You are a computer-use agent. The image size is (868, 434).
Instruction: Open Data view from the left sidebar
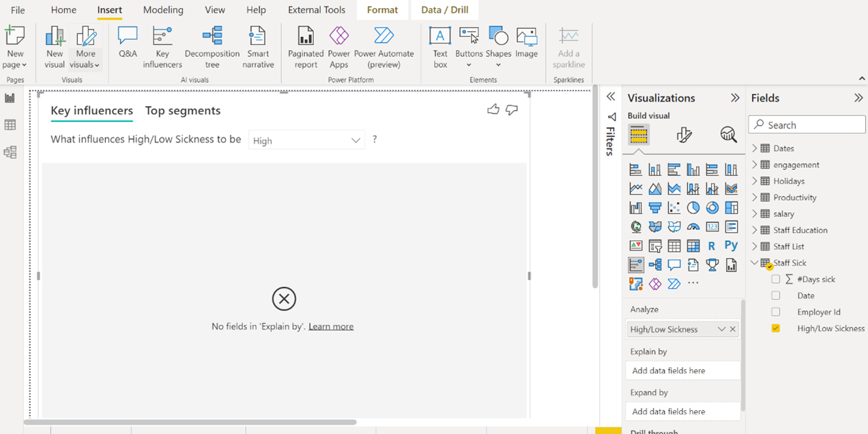pyautogui.click(x=10, y=125)
